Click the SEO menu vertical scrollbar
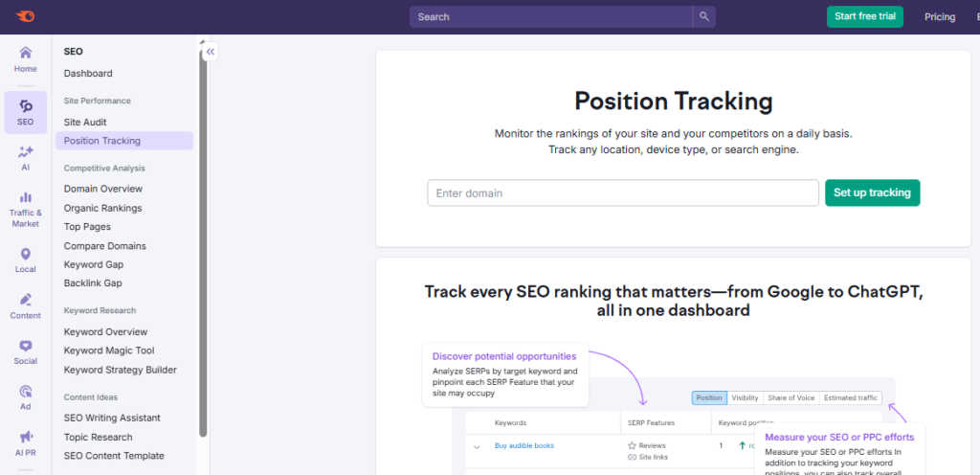The height and width of the screenshot is (475, 980). point(202,239)
